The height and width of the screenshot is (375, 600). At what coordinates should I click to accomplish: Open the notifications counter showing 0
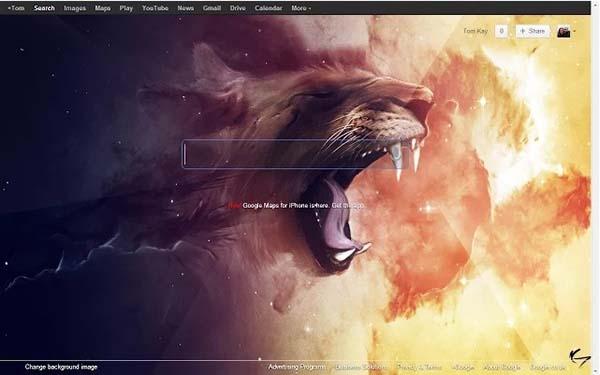501,31
